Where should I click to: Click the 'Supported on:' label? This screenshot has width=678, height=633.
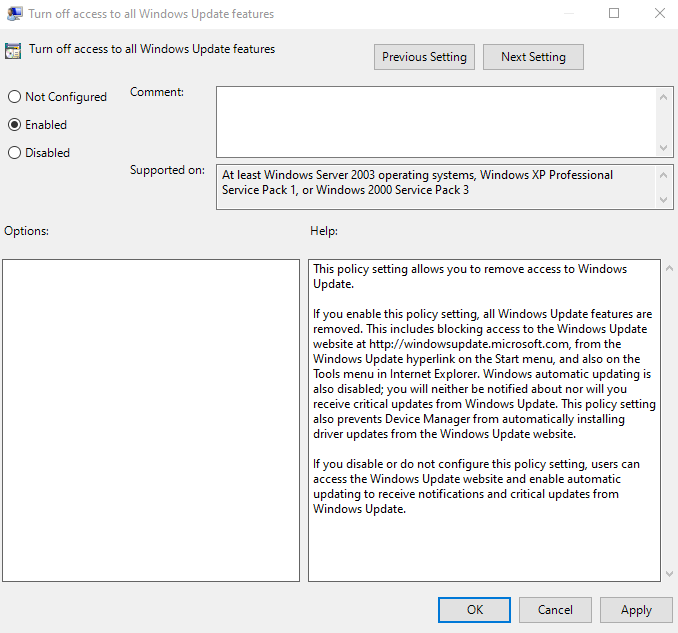(167, 170)
